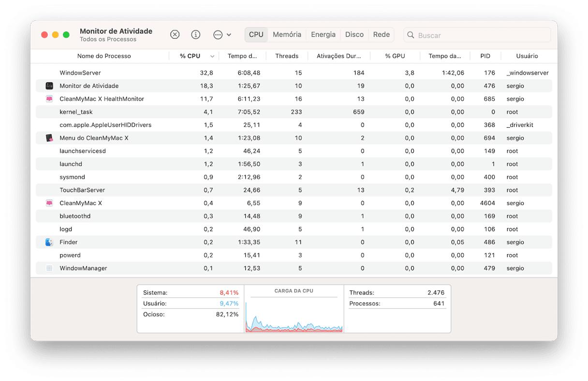Click the search magnifier icon
Image resolution: width=588 pixels, height=381 pixels.
(x=411, y=35)
